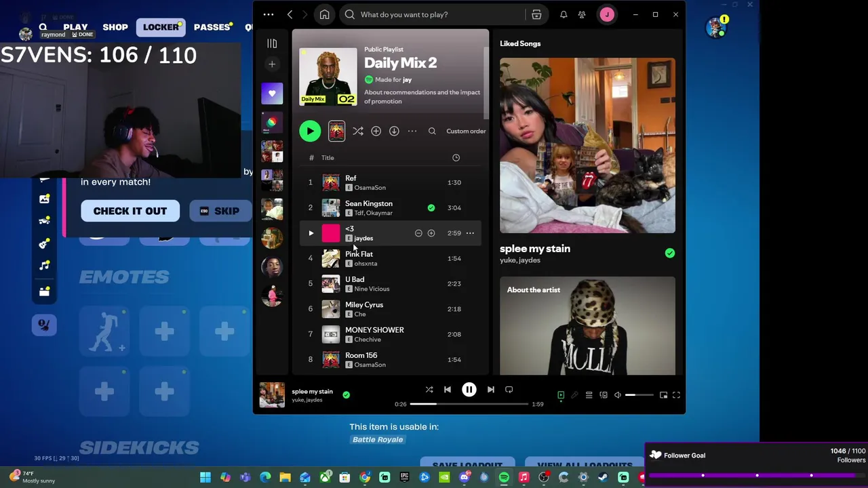This screenshot has width=868, height=488.
Task: Pause the current song
Action: (469, 390)
